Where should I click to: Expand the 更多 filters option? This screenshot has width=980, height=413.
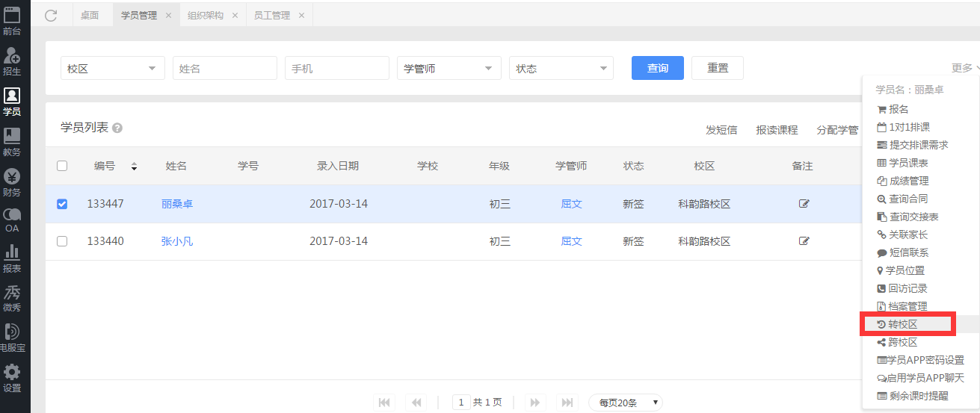[965, 68]
